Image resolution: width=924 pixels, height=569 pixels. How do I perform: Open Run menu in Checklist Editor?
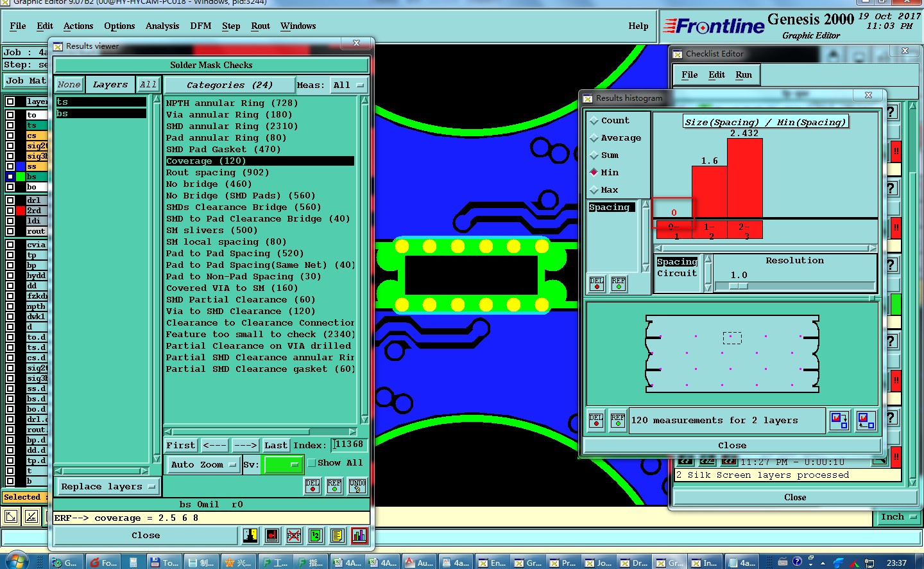pos(744,74)
